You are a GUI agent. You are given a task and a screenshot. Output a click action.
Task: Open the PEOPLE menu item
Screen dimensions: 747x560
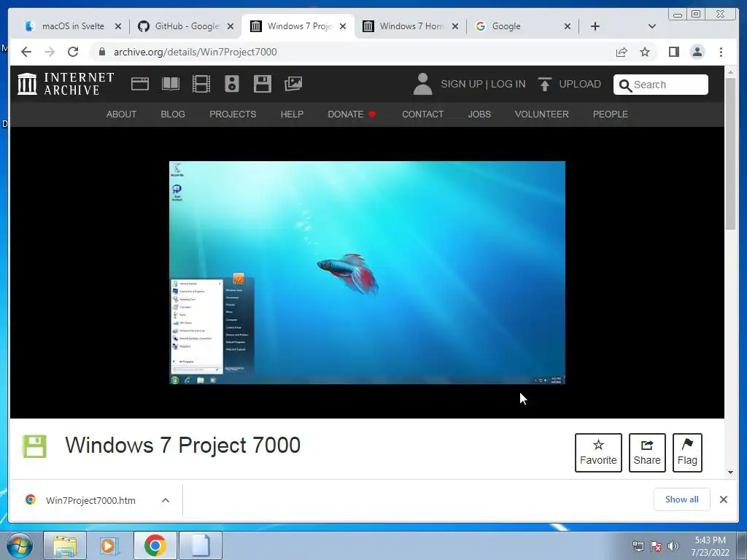pos(611,114)
